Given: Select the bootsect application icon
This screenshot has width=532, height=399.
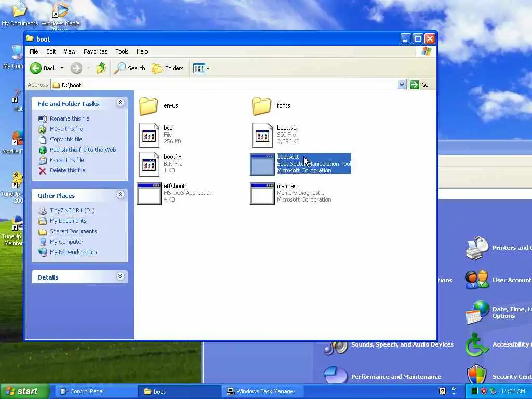Looking at the screenshot, I should [262, 165].
